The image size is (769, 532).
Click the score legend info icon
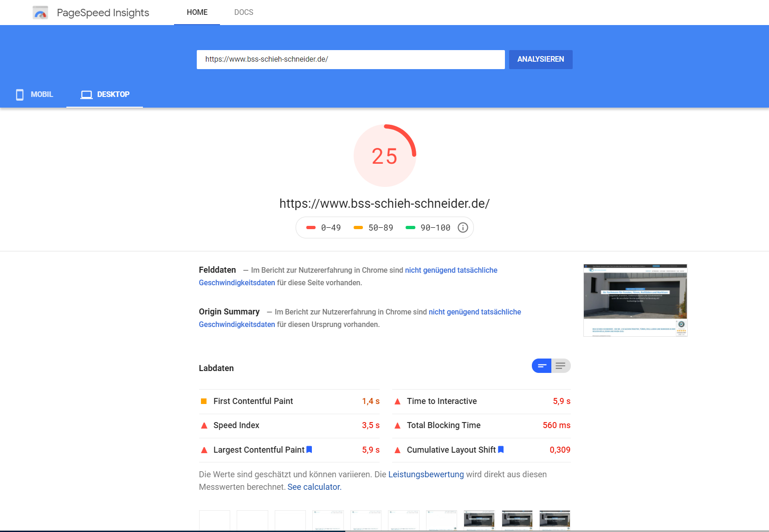click(463, 228)
